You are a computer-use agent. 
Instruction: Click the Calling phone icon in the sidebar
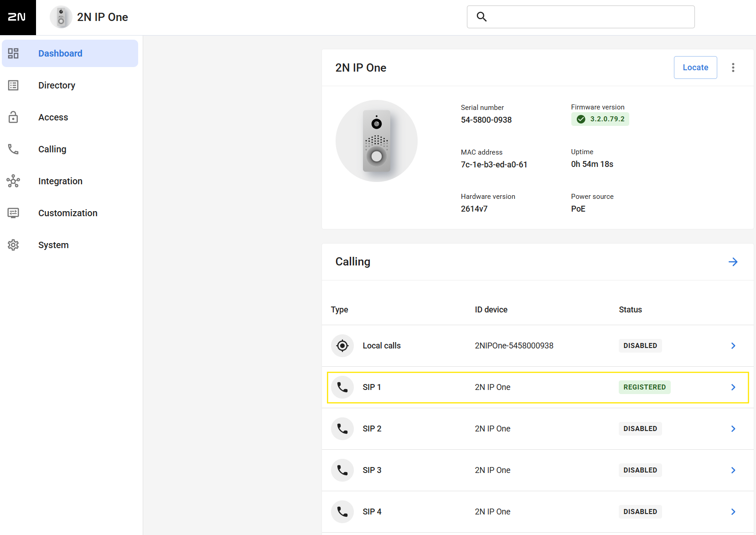(x=13, y=149)
